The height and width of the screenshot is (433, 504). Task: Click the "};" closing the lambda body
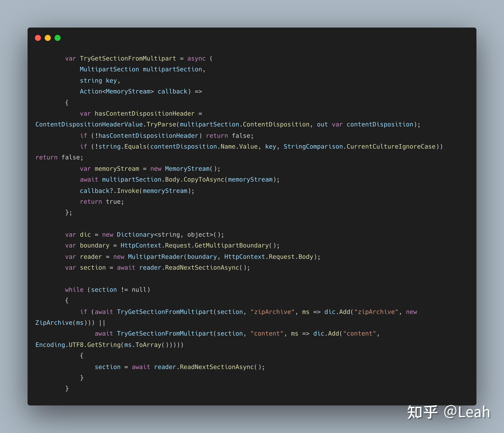pos(69,213)
